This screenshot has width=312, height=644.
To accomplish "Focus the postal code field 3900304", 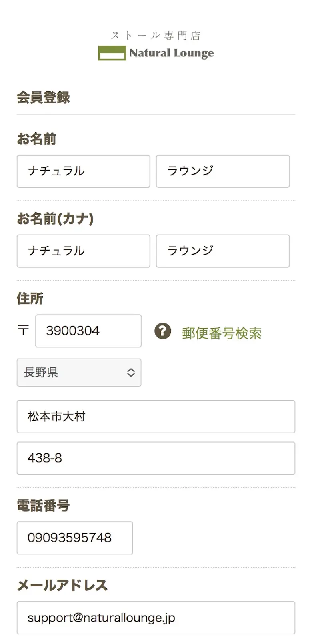I will click(x=88, y=331).
